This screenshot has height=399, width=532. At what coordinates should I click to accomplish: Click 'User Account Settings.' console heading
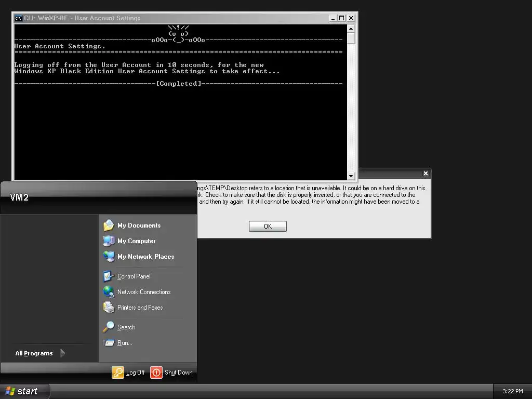click(x=60, y=46)
